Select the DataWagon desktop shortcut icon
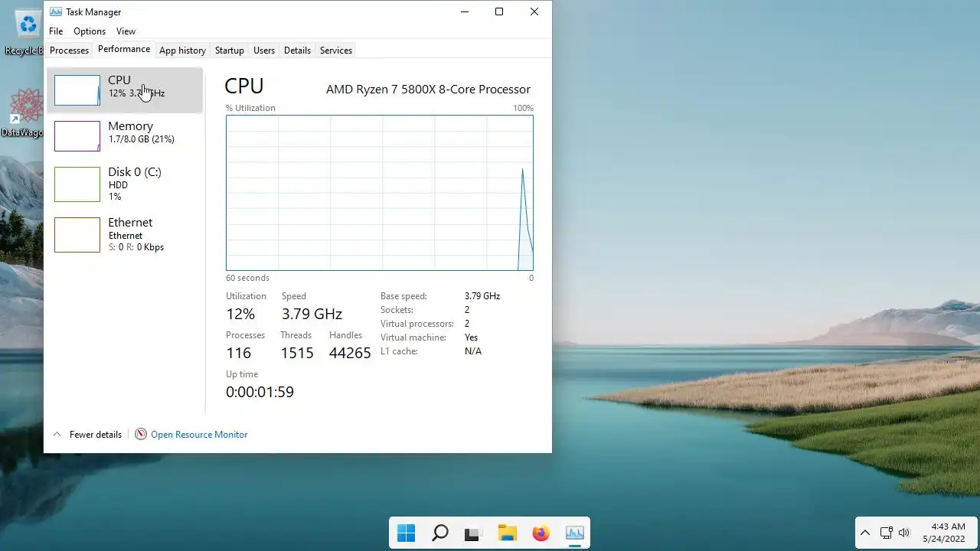Screen dimensions: 980x551 click(28, 106)
